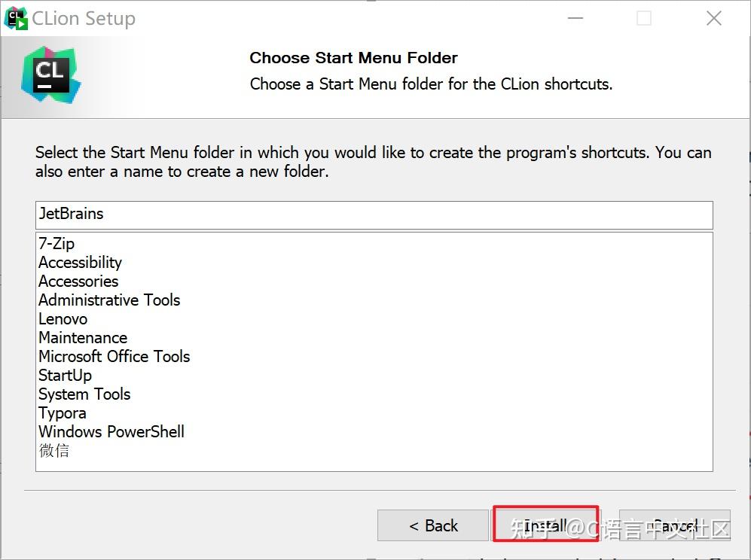Screen dimensions: 751x560
Task: Go back with the Back button
Action: pyautogui.click(x=433, y=525)
